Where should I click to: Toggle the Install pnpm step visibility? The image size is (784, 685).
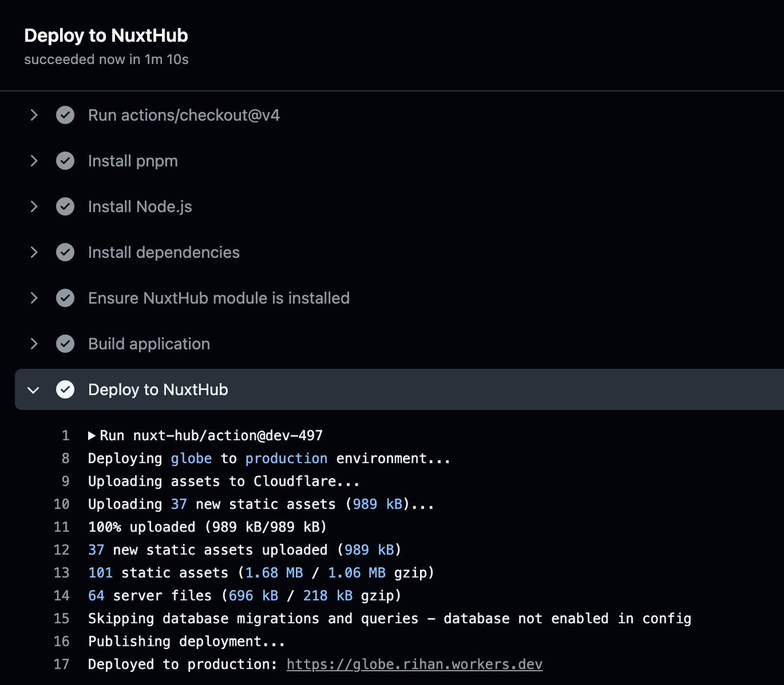click(34, 161)
